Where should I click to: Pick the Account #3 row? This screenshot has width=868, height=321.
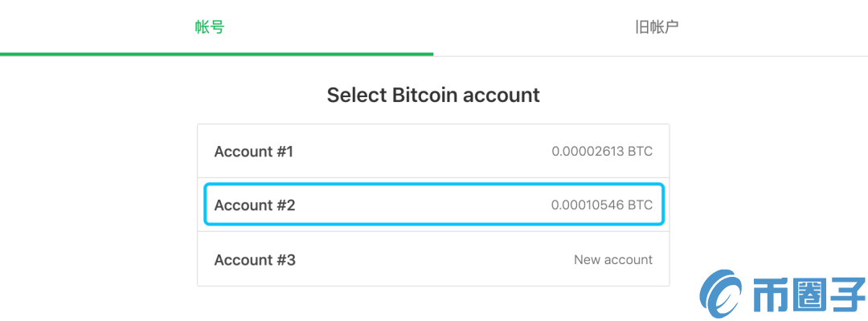[x=433, y=260]
